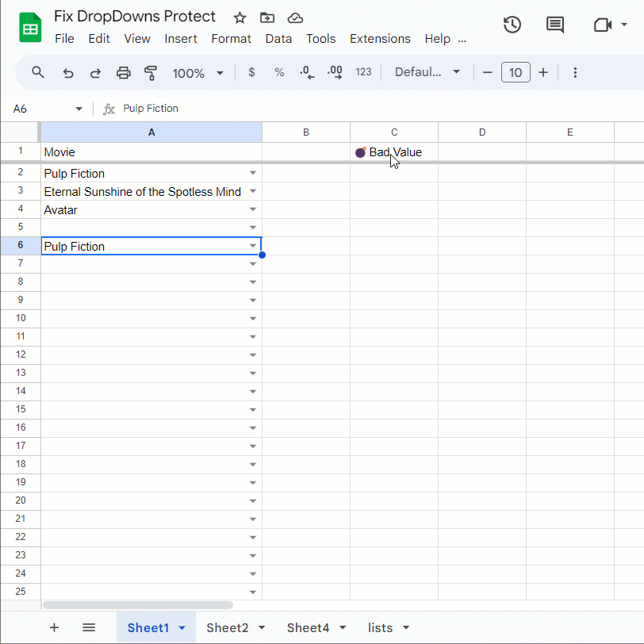Screen dimensions: 644x644
Task: Open version history with the clock icon
Action: [512, 25]
